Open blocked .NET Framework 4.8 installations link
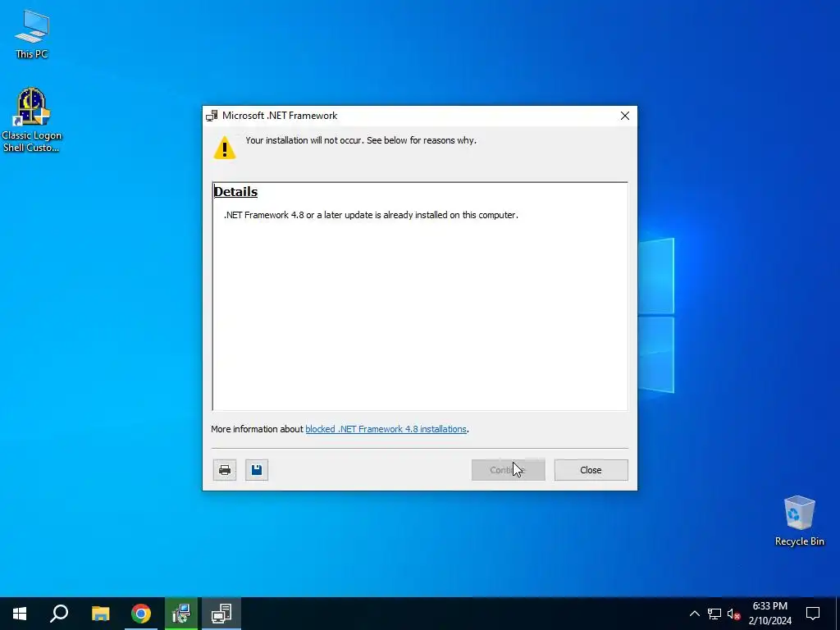 (x=386, y=429)
